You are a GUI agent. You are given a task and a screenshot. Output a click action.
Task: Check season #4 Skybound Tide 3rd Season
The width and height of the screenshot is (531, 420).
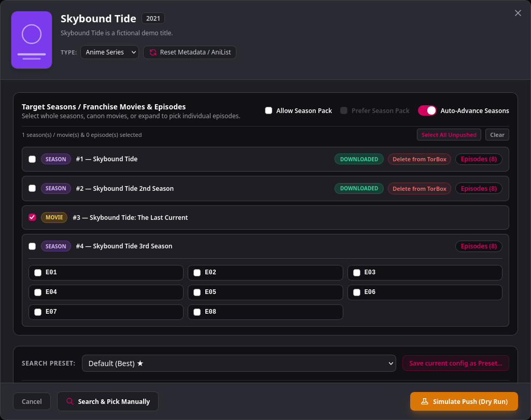(x=32, y=246)
